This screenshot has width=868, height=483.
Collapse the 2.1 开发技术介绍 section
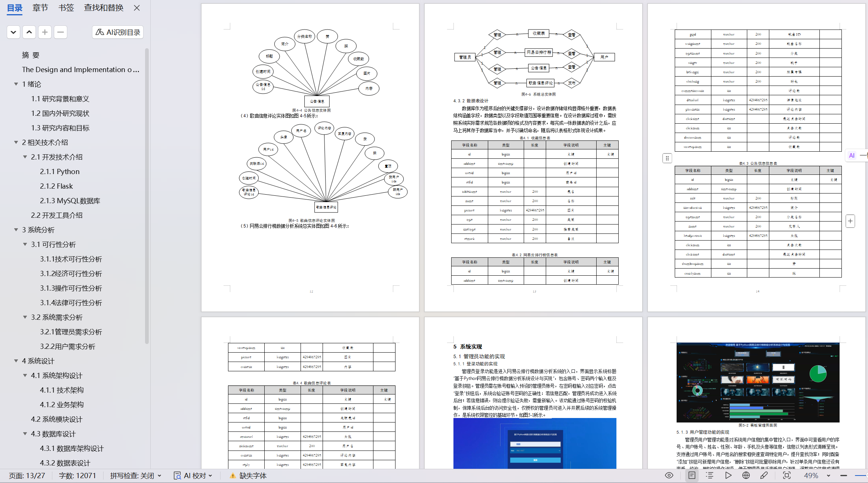25,157
